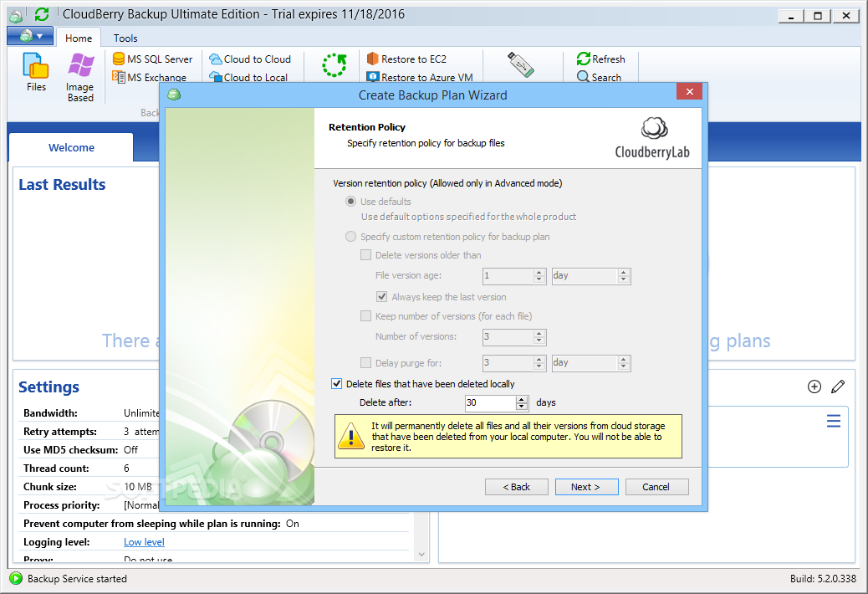The height and width of the screenshot is (594, 868).
Task: Click the Cancel button in wizard
Action: pos(656,487)
